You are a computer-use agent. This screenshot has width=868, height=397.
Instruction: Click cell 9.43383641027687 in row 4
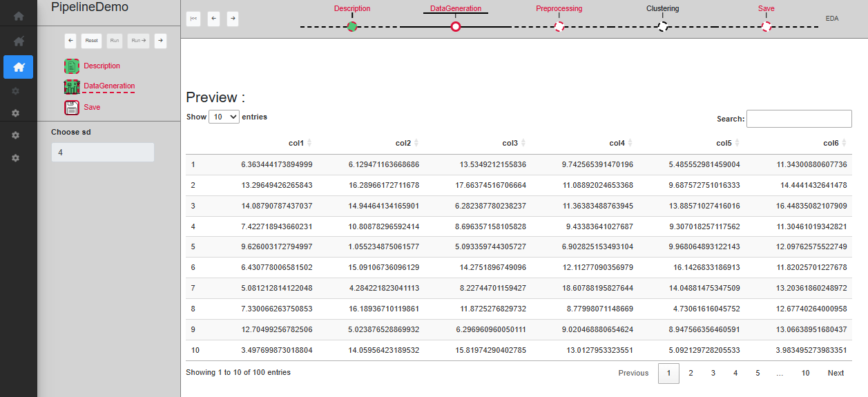[x=600, y=226]
